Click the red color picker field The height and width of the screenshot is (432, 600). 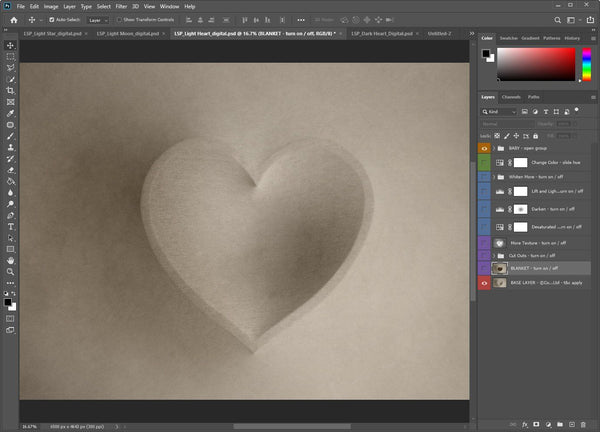pos(536,64)
